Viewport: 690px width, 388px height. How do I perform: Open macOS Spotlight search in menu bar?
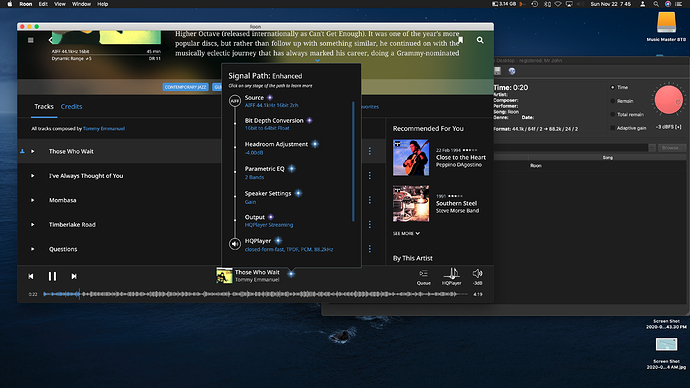[656, 4]
